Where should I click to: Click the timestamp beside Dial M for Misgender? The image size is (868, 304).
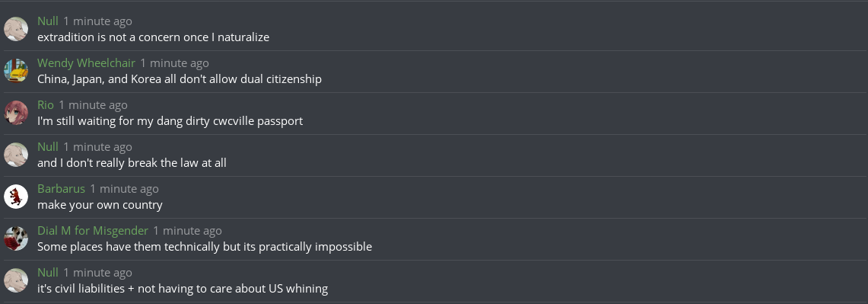[x=188, y=231]
